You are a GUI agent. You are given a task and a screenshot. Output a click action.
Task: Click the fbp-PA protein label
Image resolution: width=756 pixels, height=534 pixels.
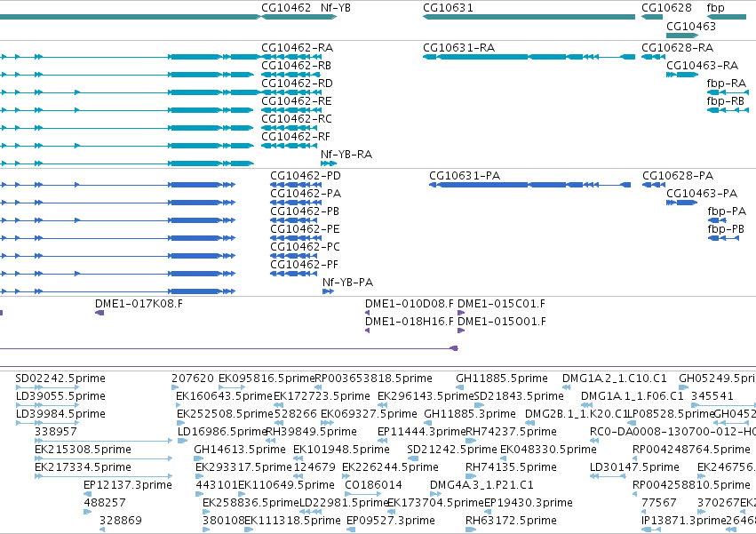[x=727, y=211]
